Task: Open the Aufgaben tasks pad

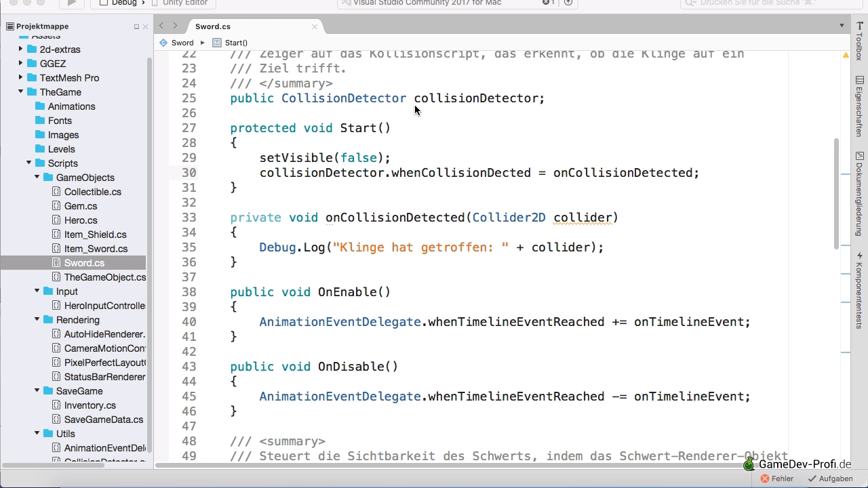Action: click(x=830, y=479)
